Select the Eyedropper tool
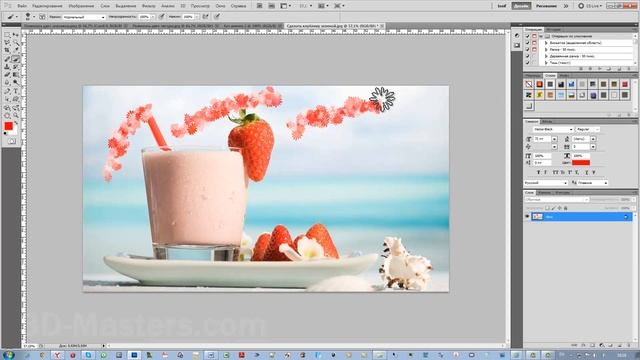This screenshot has width=640, height=360. click(x=16, y=50)
